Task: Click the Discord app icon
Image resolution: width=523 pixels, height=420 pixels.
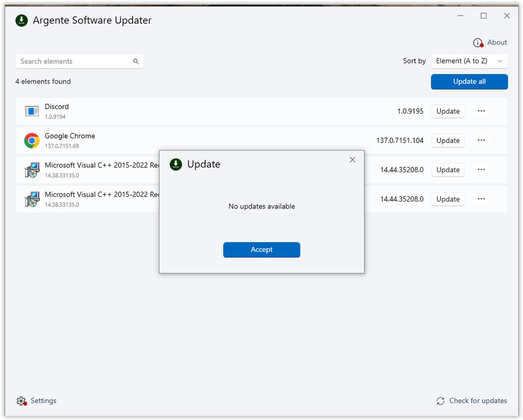Action: tap(32, 111)
